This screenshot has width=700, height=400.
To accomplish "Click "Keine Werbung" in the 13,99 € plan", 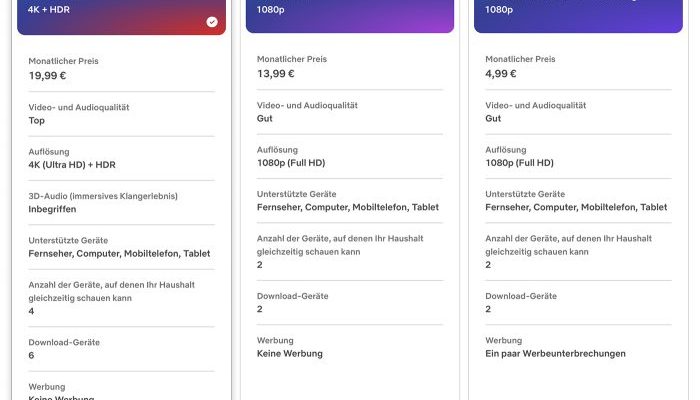I will click(x=290, y=354).
